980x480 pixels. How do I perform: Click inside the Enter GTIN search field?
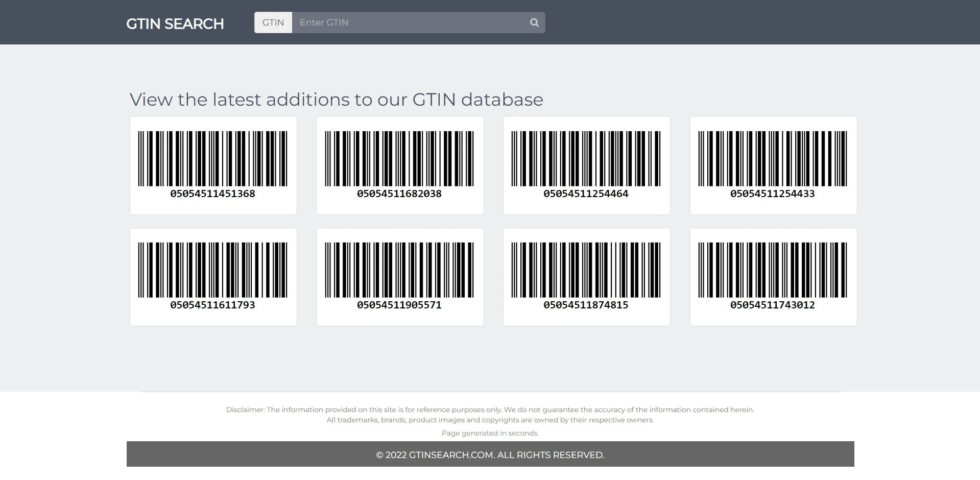tap(409, 22)
